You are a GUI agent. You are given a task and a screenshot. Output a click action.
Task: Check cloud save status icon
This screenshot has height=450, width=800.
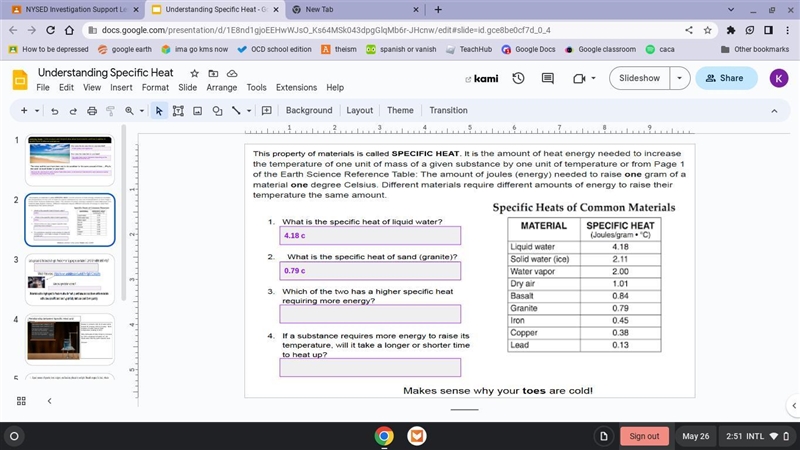click(232, 73)
